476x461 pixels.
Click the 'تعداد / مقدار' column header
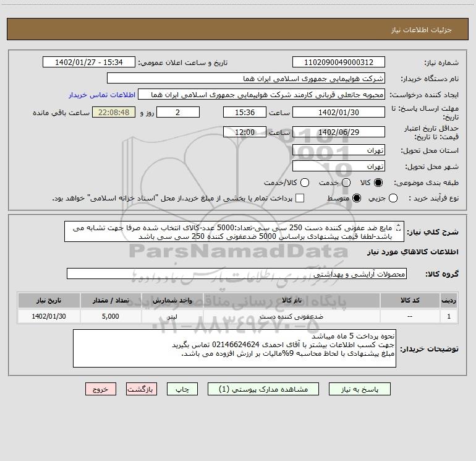click(111, 300)
